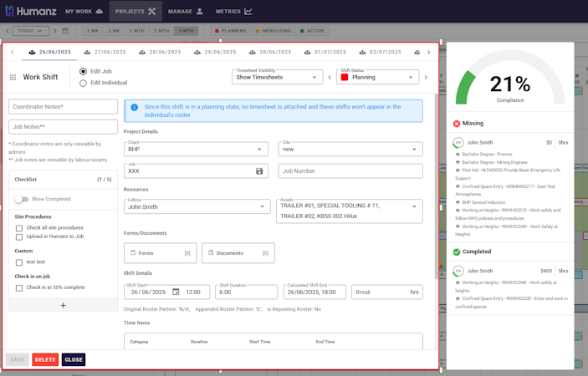Screen dimensions: 588x376
Task: Click the My Work icon in the top bar
Action: pyautogui.click(x=99, y=11)
